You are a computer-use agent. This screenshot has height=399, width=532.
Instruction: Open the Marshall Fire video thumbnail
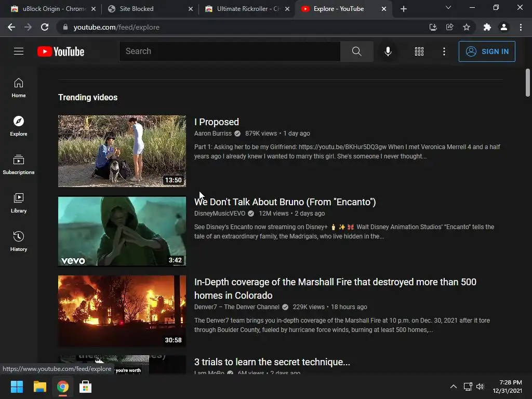click(x=122, y=311)
